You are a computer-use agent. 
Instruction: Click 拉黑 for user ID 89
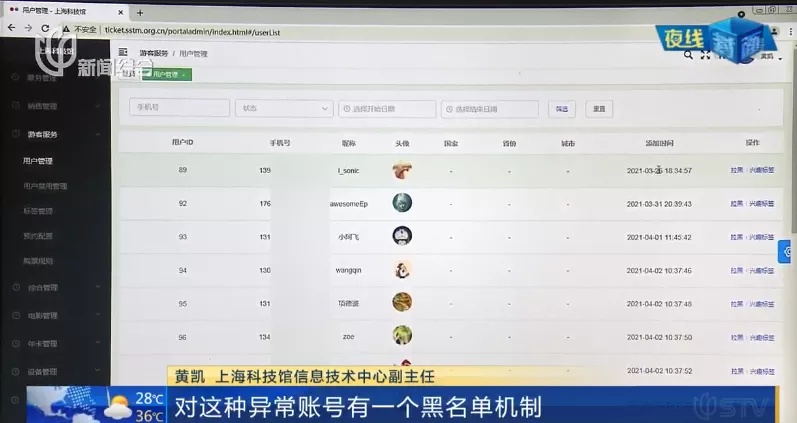(737, 170)
